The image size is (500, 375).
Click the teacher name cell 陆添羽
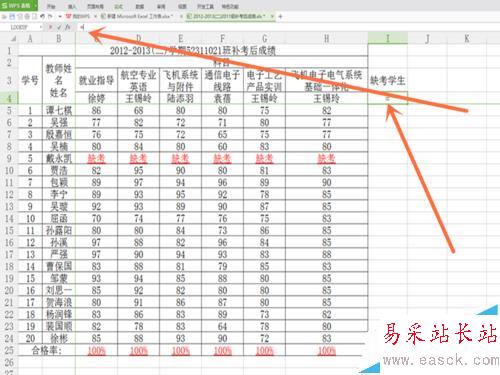180,98
